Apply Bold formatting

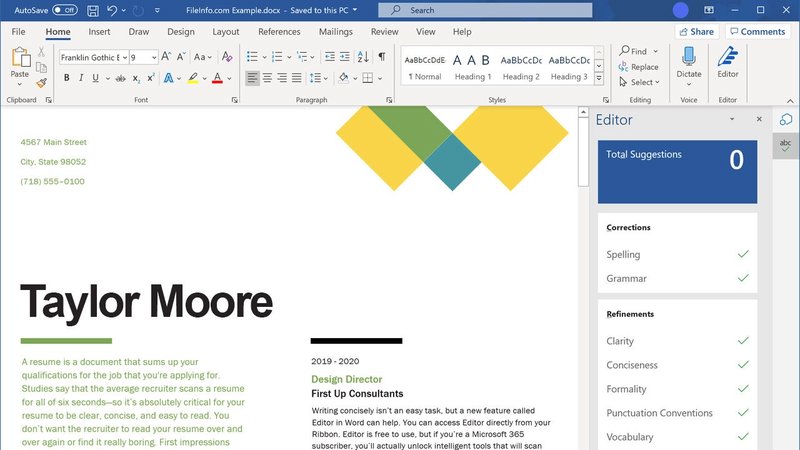(x=66, y=78)
